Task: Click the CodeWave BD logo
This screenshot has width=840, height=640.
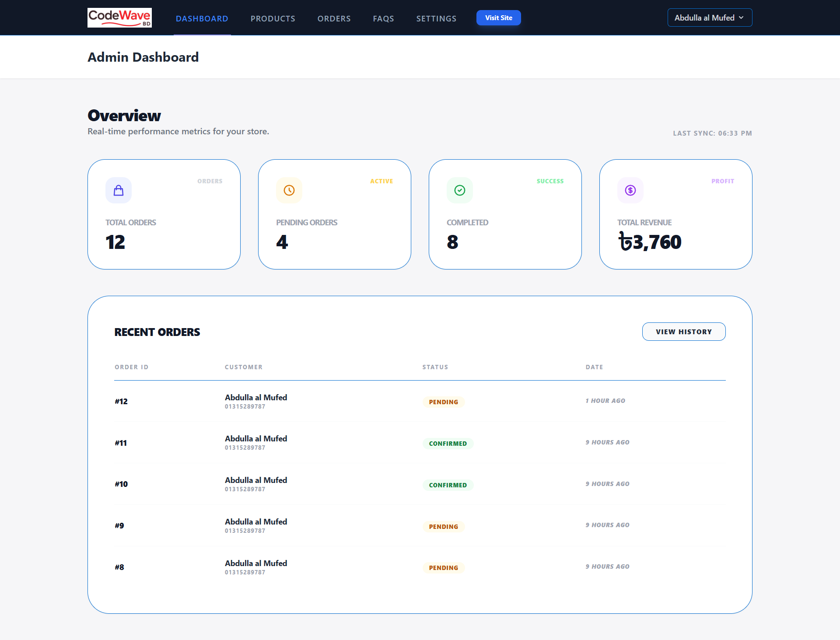Action: coord(119,17)
